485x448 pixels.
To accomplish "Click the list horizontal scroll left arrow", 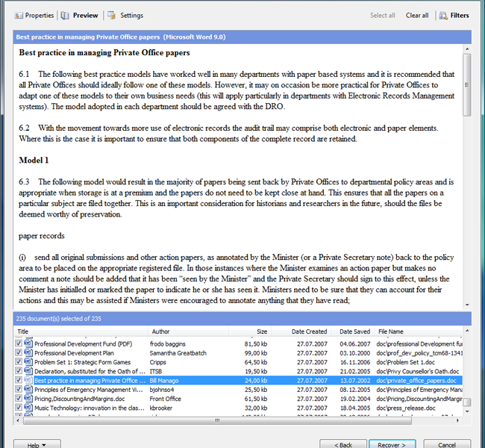I will [x=18, y=420].
